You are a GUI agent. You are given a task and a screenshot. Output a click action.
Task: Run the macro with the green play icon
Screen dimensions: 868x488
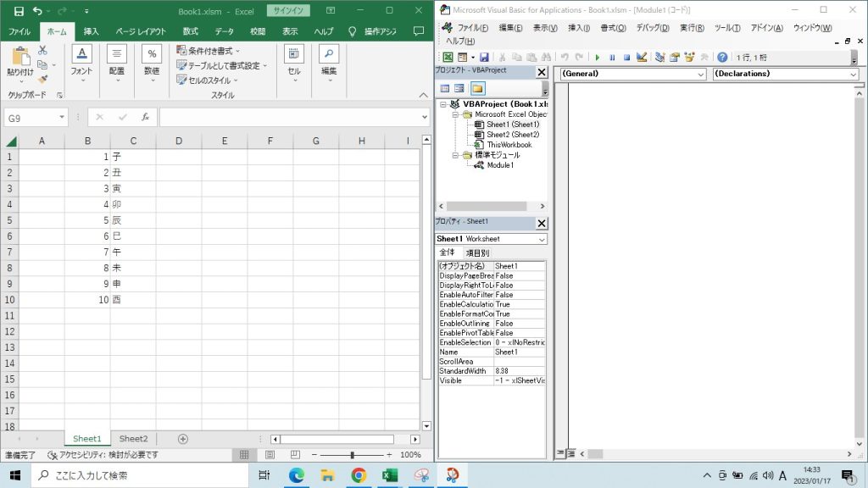click(598, 58)
